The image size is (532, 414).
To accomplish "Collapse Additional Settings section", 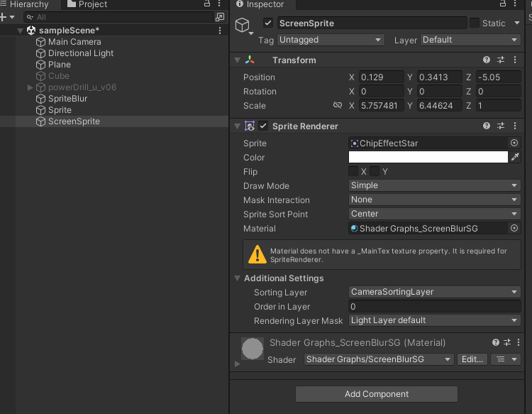I will [x=238, y=278].
